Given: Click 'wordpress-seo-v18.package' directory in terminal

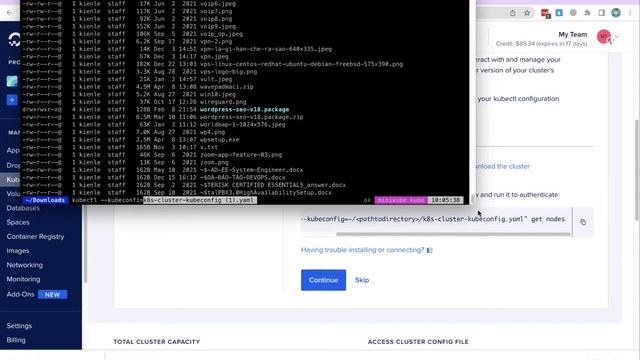Looking at the screenshot, I should tap(244, 109).
